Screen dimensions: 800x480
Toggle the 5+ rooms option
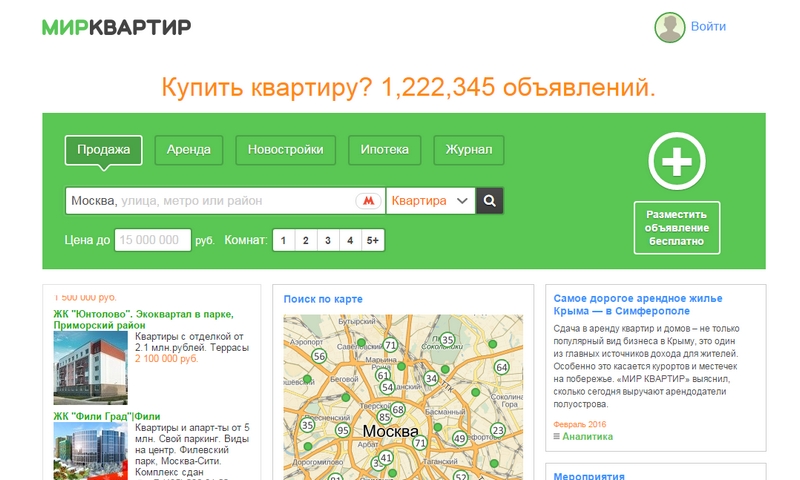[x=372, y=240]
